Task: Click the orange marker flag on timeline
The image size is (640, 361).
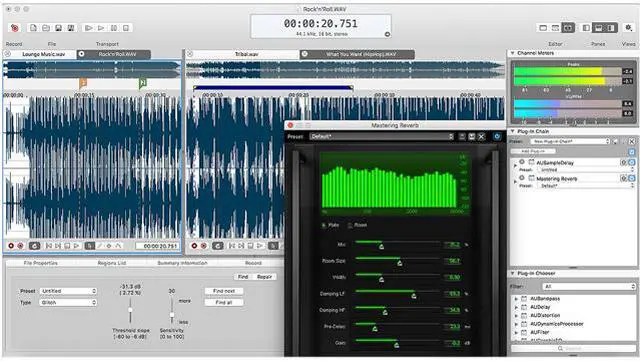Action: click(83, 83)
